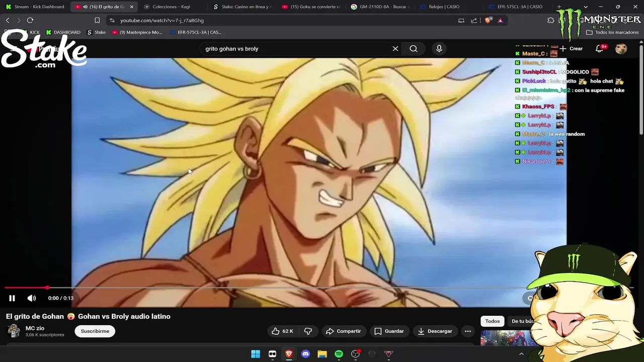
Task: Open the DASHBOARD bookmark
Action: 63,32
